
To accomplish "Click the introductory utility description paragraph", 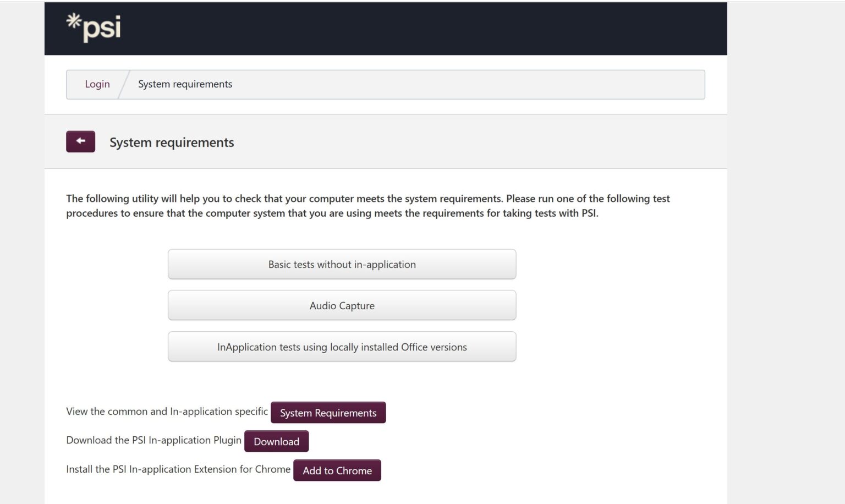I will coord(368,206).
